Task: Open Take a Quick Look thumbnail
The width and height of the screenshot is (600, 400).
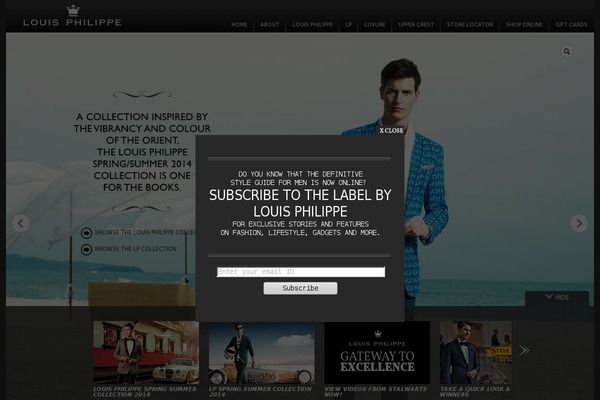Action: point(476,353)
